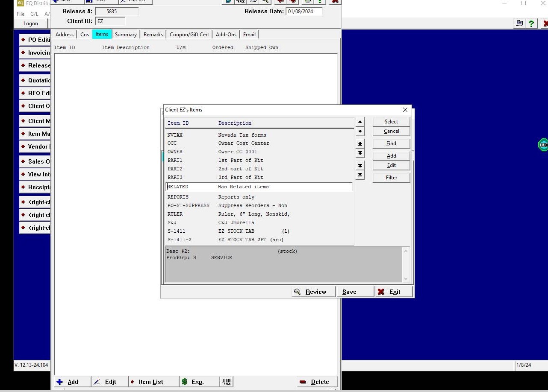548x392 pixels.
Task: Select the Items tab
Action: pos(102,34)
